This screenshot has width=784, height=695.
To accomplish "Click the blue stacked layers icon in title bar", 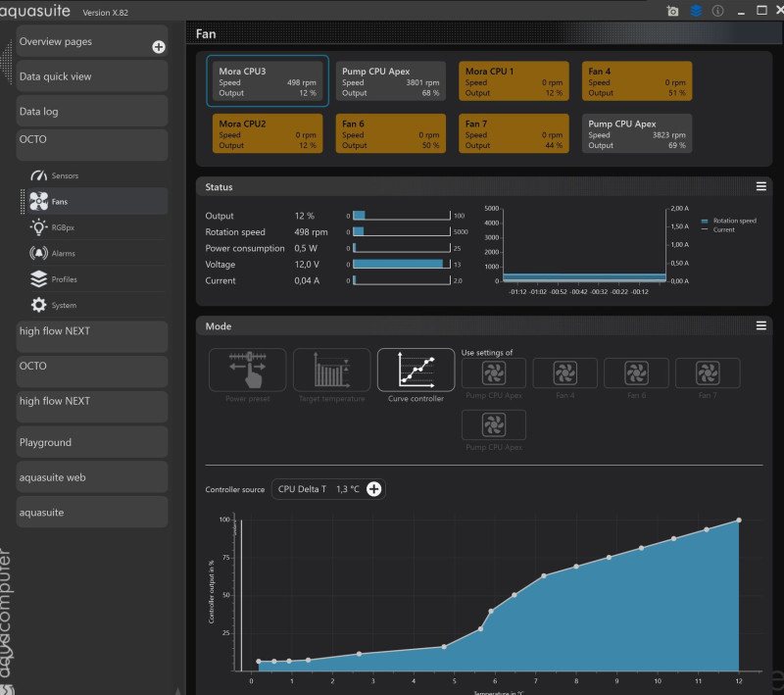I will (x=696, y=11).
